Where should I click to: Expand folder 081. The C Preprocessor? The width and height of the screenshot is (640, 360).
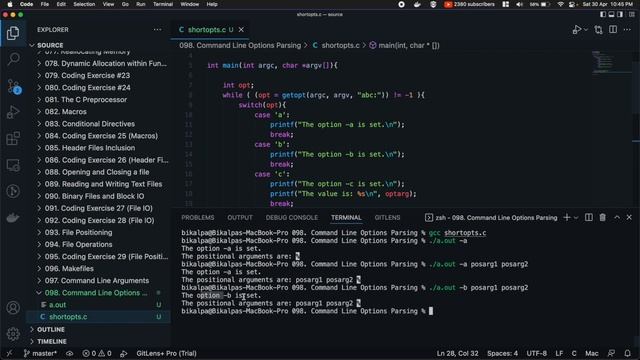(x=86, y=100)
